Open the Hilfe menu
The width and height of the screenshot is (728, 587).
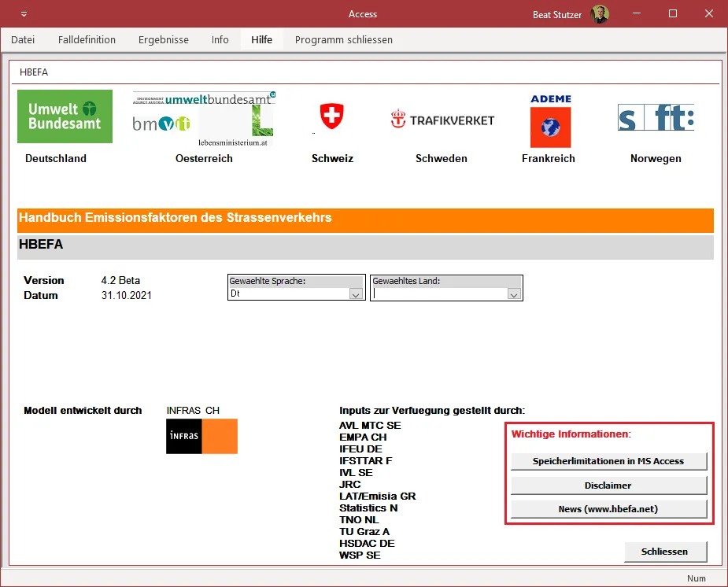pos(262,40)
